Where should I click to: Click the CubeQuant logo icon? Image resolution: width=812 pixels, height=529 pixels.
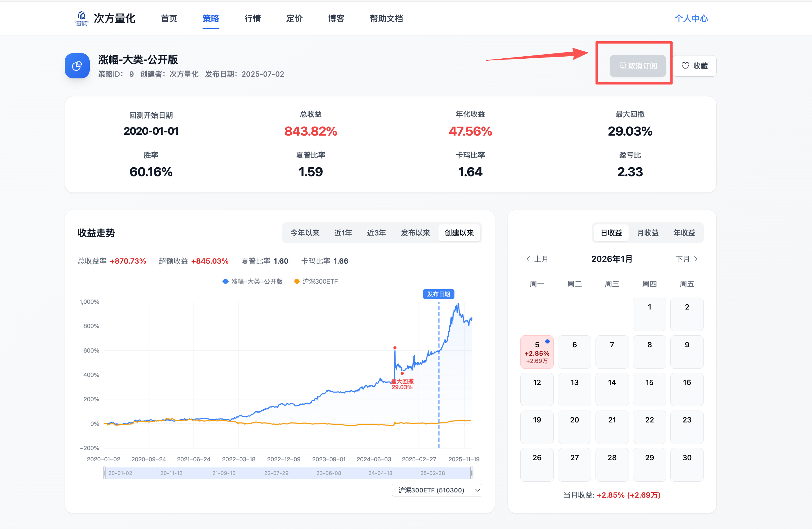81,18
